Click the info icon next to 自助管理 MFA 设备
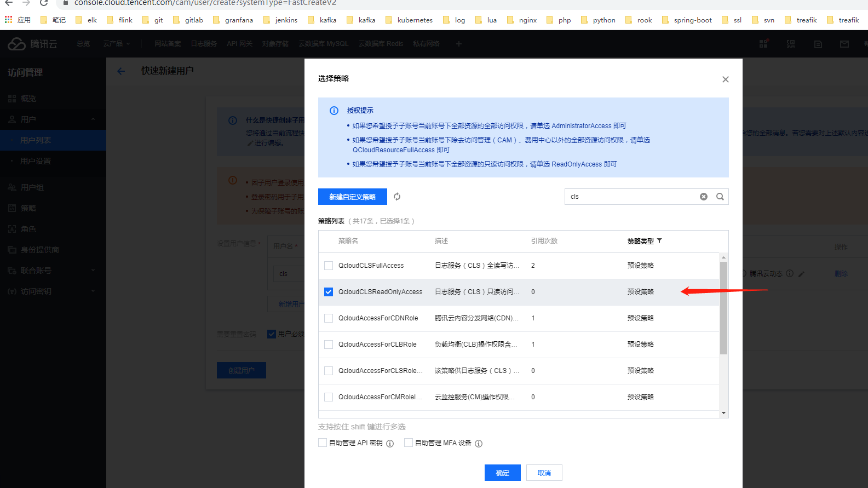Viewport: 868px width, 488px height. 479,444
